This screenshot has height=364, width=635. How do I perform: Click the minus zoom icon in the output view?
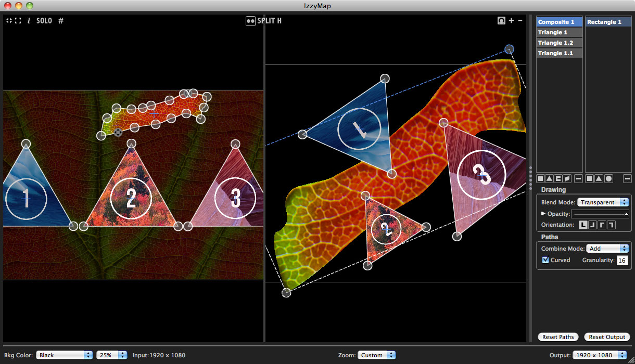(520, 21)
